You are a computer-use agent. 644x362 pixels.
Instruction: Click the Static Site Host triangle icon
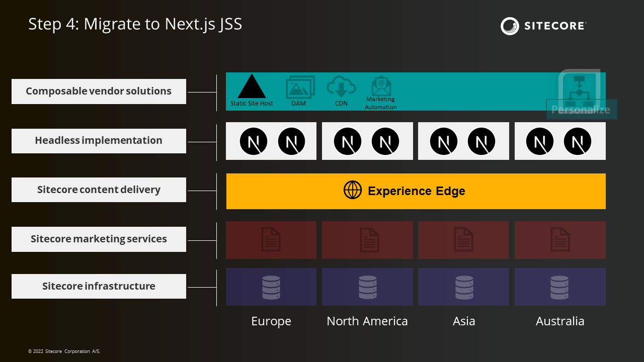[252, 86]
